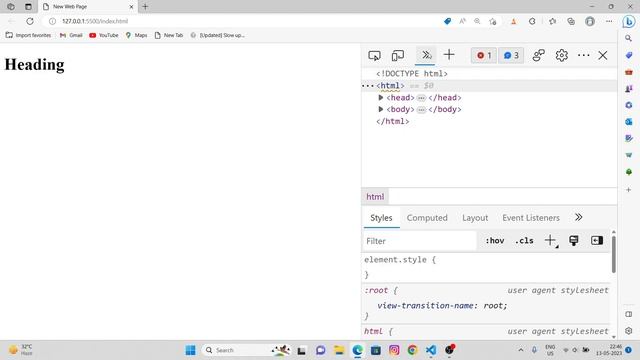Select the DOCTYPE html line
Screen dimensions: 640x360
pyautogui.click(x=412, y=73)
